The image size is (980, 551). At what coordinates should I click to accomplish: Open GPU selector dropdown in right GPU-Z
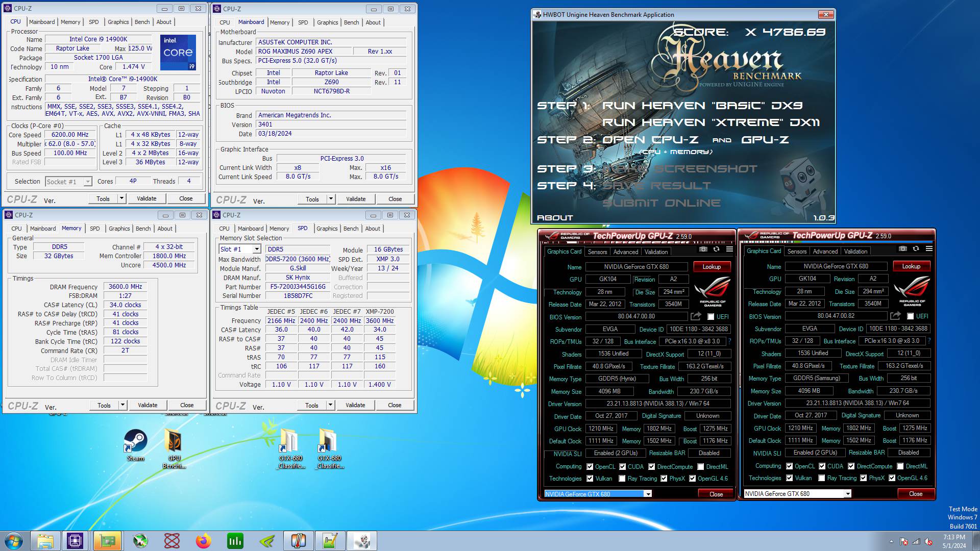847,493
